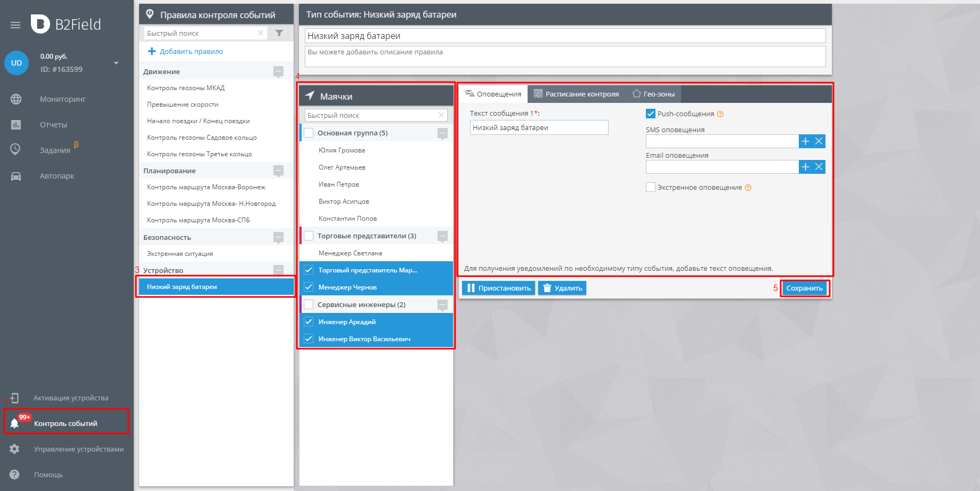This screenshot has width=980, height=491.
Task: Open Задания section
Action: (55, 150)
